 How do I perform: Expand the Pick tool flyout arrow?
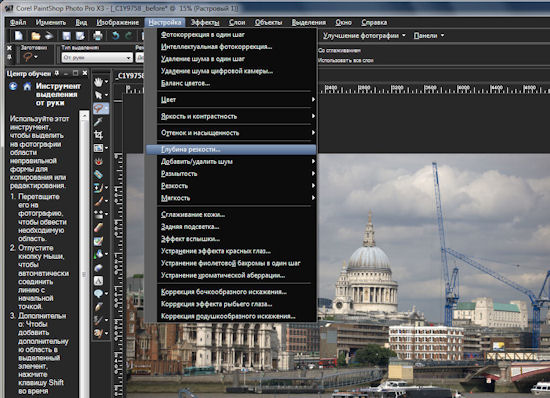point(106,95)
